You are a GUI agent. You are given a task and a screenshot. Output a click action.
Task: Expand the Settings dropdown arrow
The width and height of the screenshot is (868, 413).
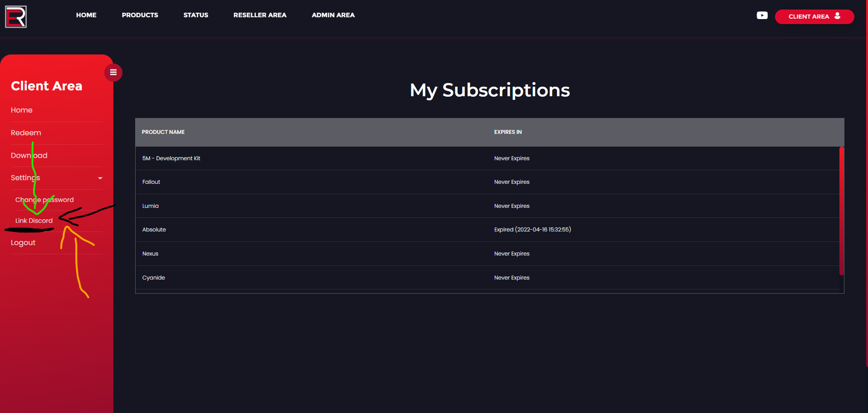pos(100,178)
